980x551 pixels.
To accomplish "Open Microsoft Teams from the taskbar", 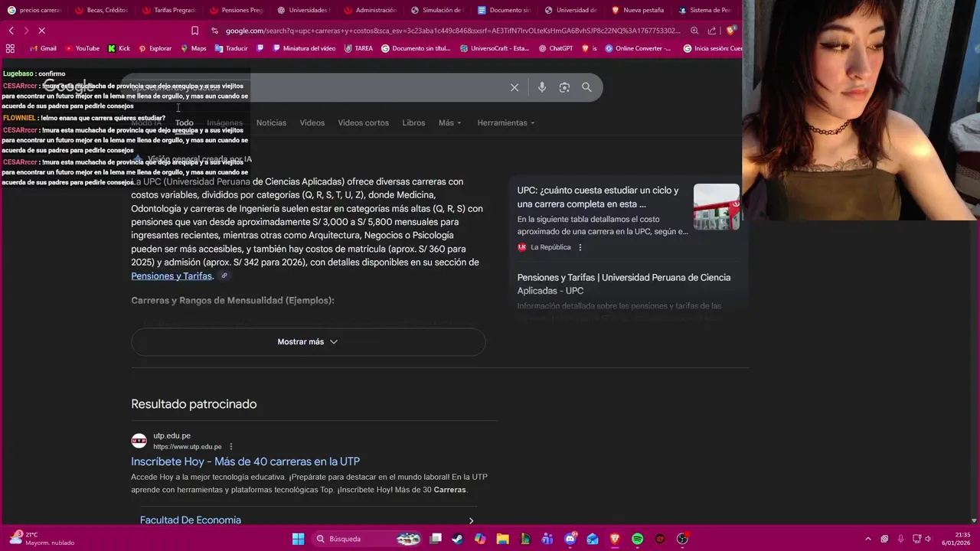I will [547, 539].
